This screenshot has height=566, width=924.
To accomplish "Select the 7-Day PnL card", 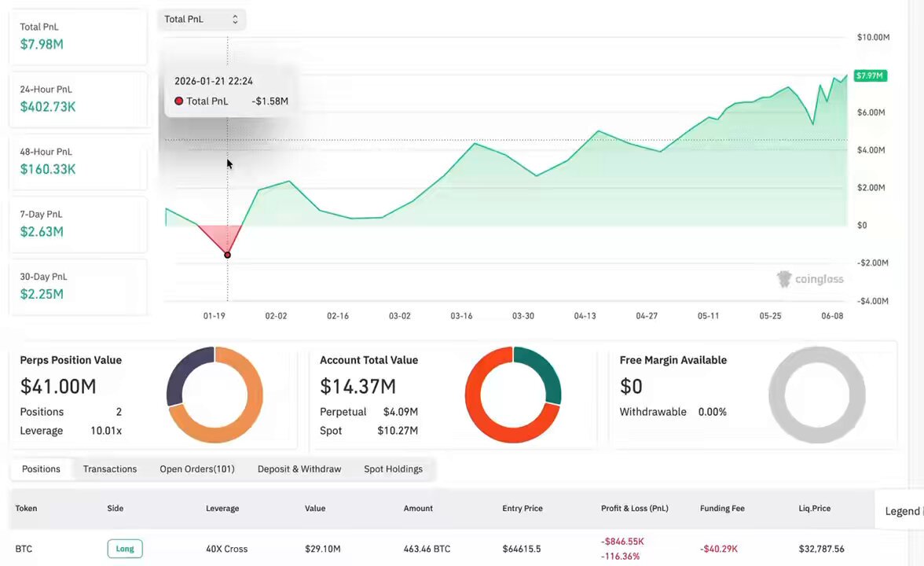I will pyautogui.click(x=78, y=224).
